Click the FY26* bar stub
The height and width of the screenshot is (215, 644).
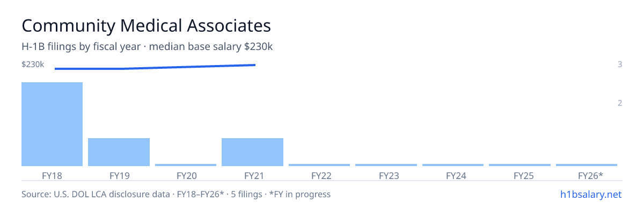(587, 165)
